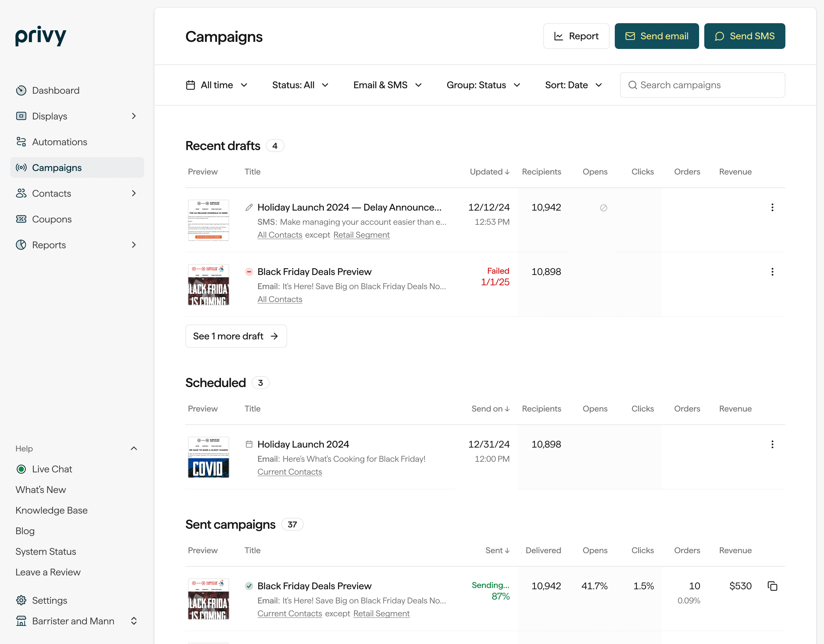824x644 pixels.
Task: Click the Send SMS button
Action: click(x=744, y=36)
